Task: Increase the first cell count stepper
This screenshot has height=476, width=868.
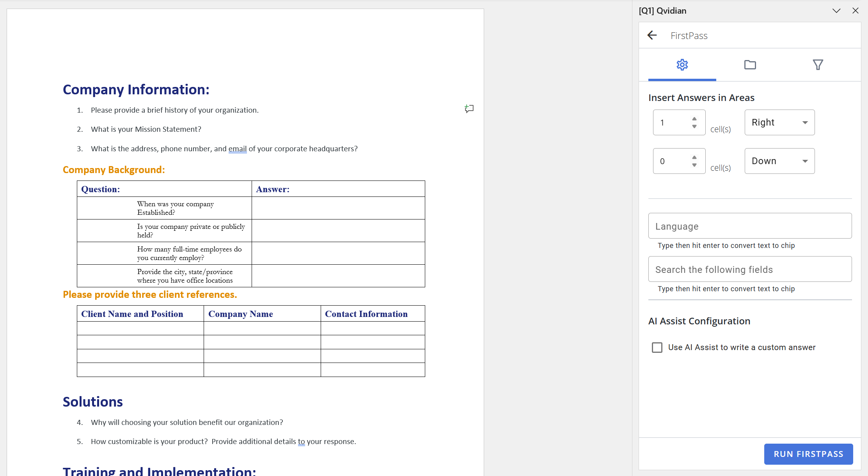Action: [x=694, y=119]
